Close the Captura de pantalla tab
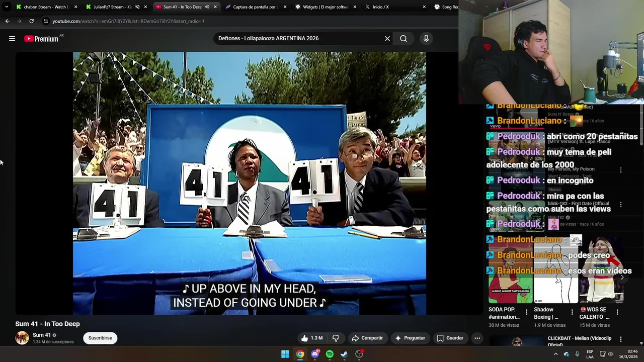The height and width of the screenshot is (362, 644). (285, 7)
